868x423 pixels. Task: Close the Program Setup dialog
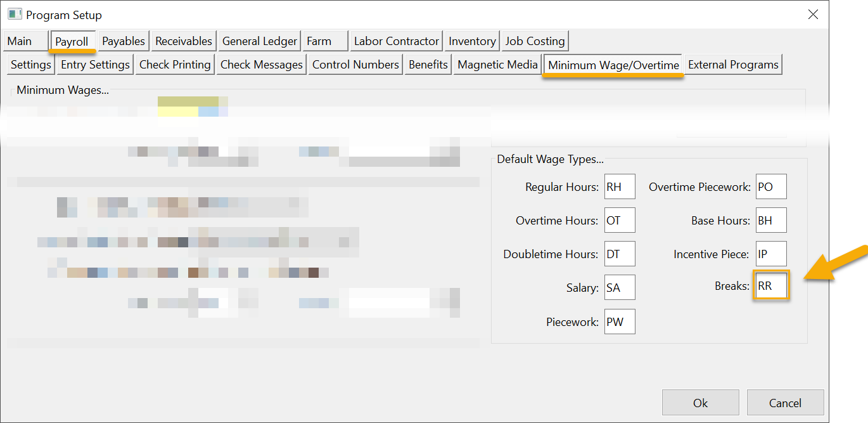[813, 15]
